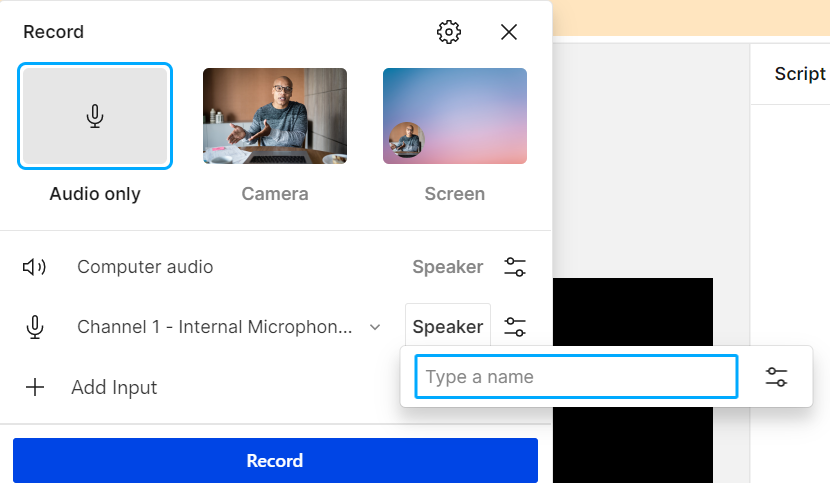Click the dropdown chevron next to microphone
The height and width of the screenshot is (483, 830).
point(375,327)
